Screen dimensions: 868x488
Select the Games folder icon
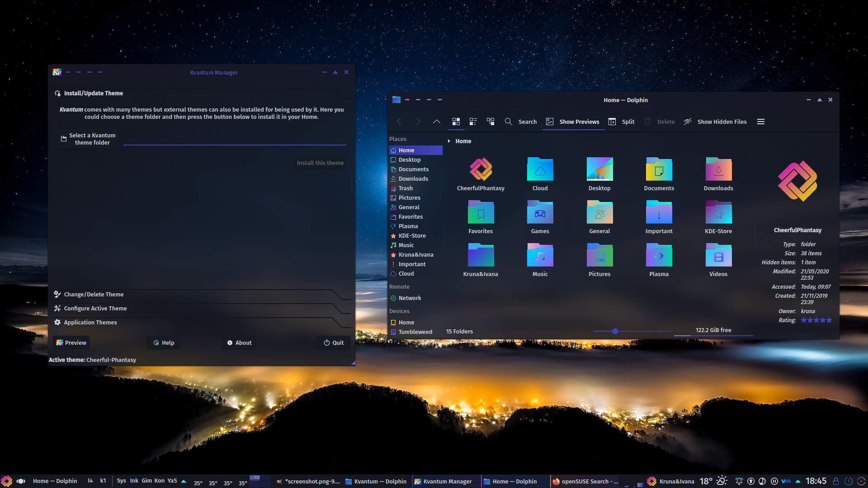click(x=540, y=212)
